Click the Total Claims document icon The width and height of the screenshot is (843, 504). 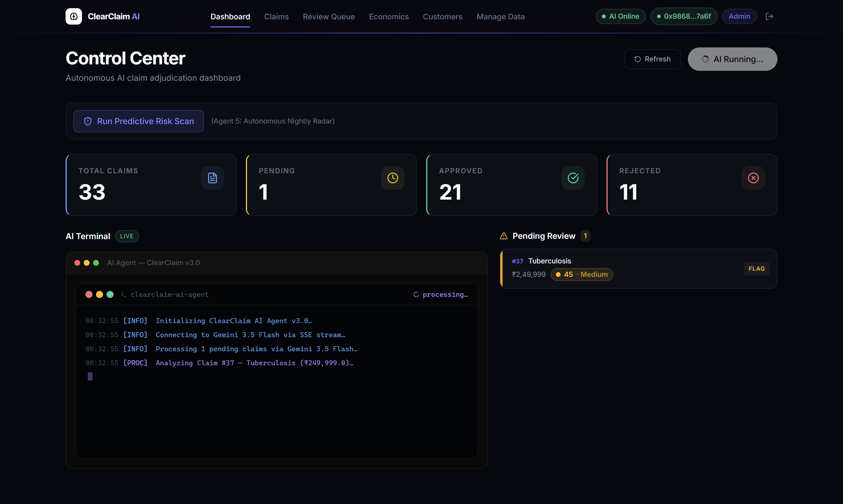point(212,178)
